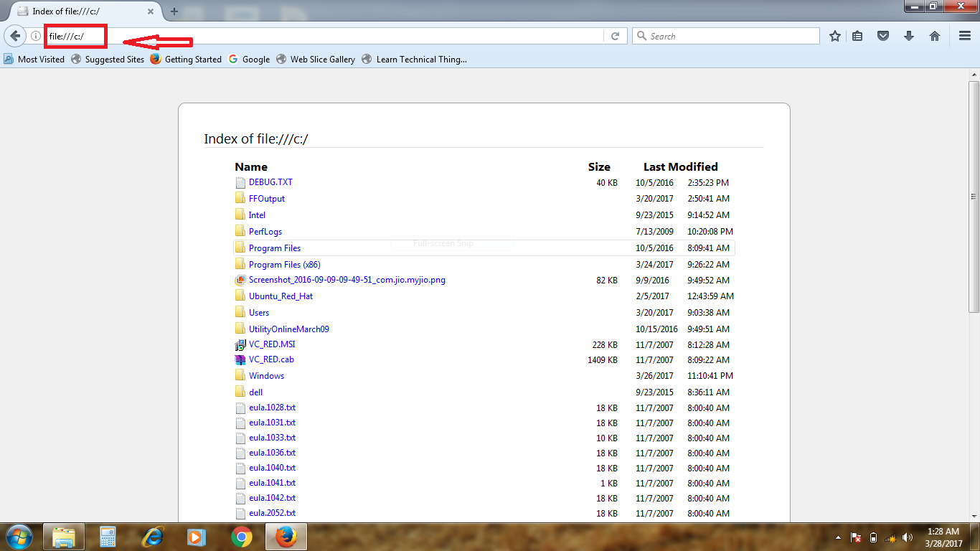980x551 pixels.
Task: Go to the Firefox home page
Action: click(x=935, y=35)
